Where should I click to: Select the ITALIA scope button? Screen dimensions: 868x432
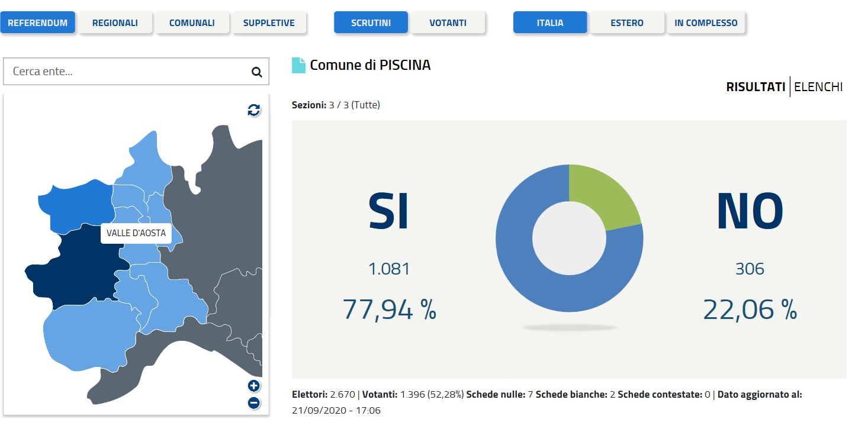(550, 23)
